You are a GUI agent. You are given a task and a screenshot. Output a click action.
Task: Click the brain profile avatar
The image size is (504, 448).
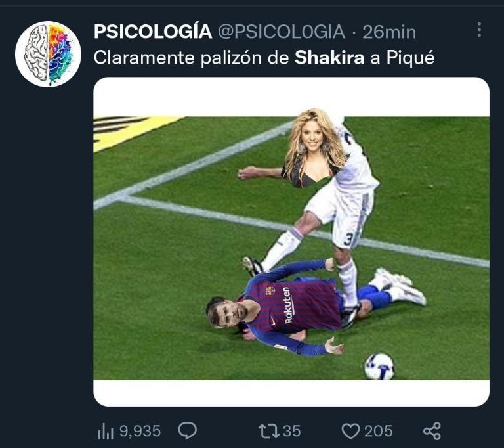click(48, 54)
